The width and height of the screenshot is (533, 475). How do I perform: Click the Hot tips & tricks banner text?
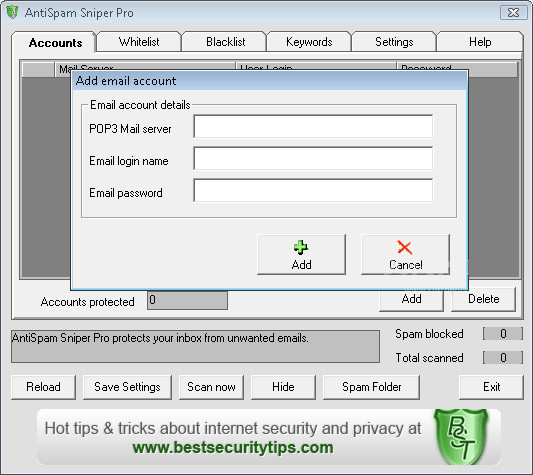tap(233, 428)
